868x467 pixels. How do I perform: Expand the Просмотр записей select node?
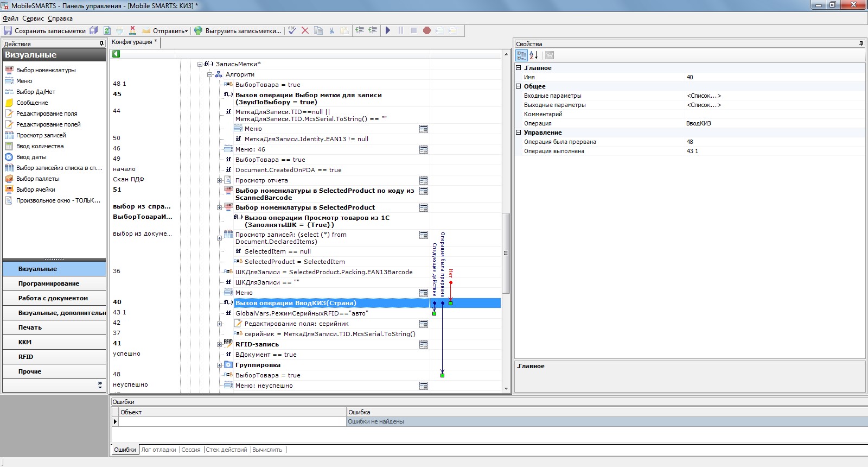pyautogui.click(x=219, y=238)
